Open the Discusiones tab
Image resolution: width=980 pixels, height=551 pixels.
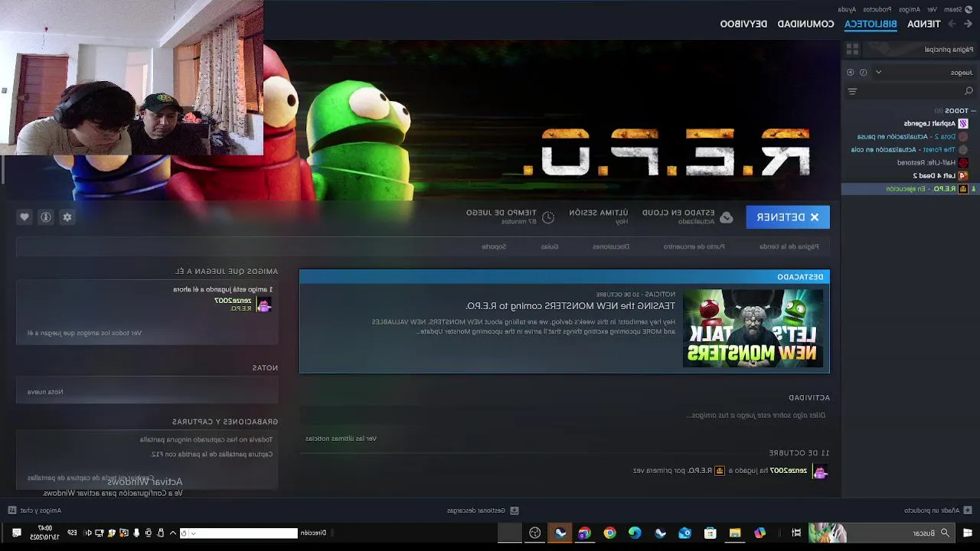click(x=611, y=246)
